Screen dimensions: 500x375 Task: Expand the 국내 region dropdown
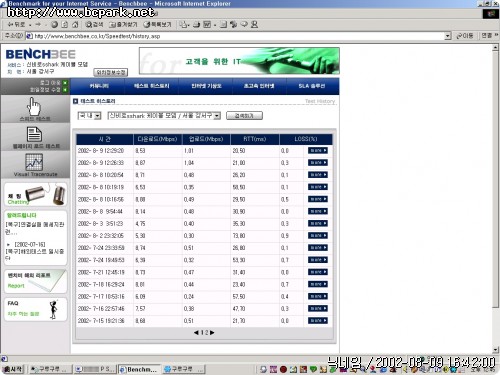(x=97, y=116)
